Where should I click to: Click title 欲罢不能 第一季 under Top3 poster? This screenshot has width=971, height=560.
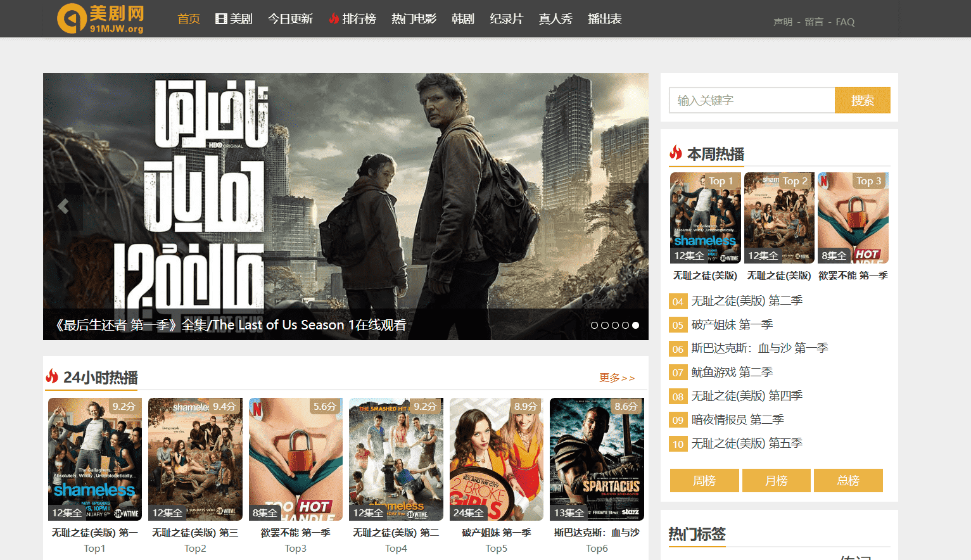296,533
